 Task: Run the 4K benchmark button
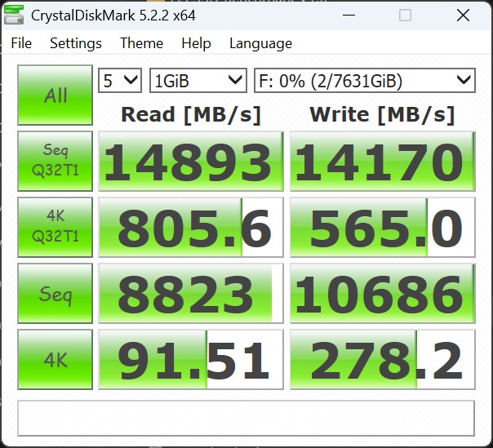pyautogui.click(x=56, y=361)
